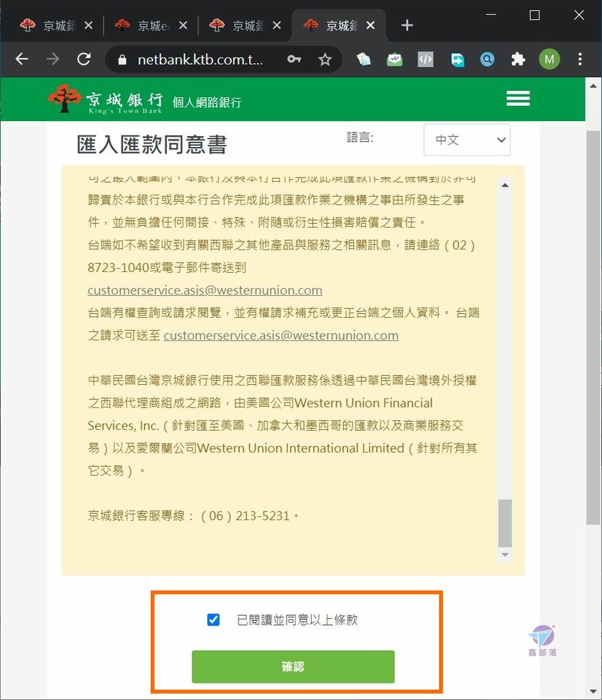Click agreement text scrollbar thumb
Screen dimensions: 602x700
pos(505,523)
